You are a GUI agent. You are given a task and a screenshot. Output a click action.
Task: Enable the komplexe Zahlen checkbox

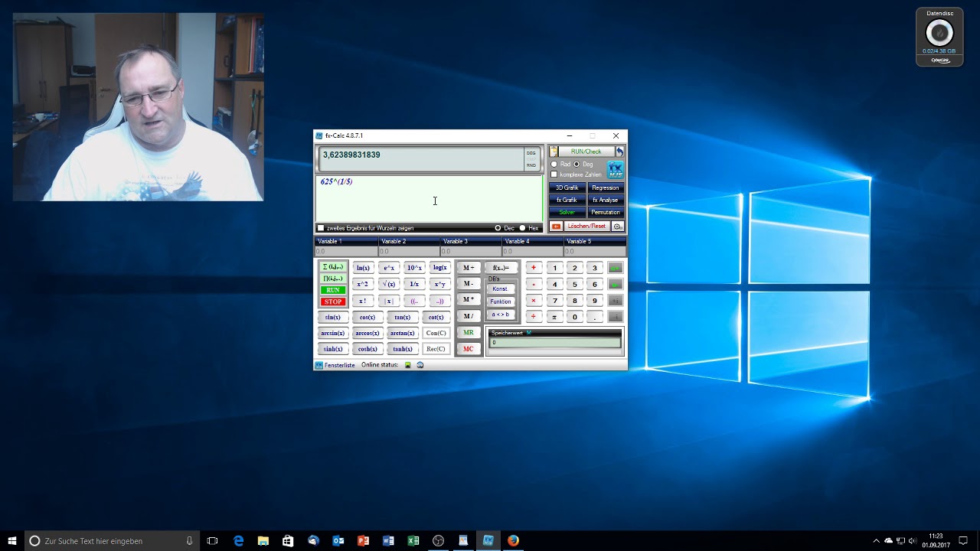click(554, 174)
